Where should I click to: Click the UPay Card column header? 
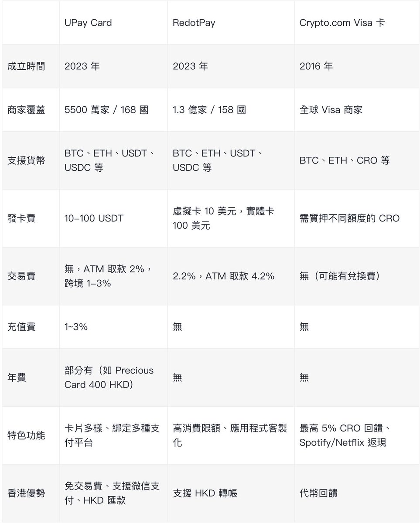coord(88,23)
